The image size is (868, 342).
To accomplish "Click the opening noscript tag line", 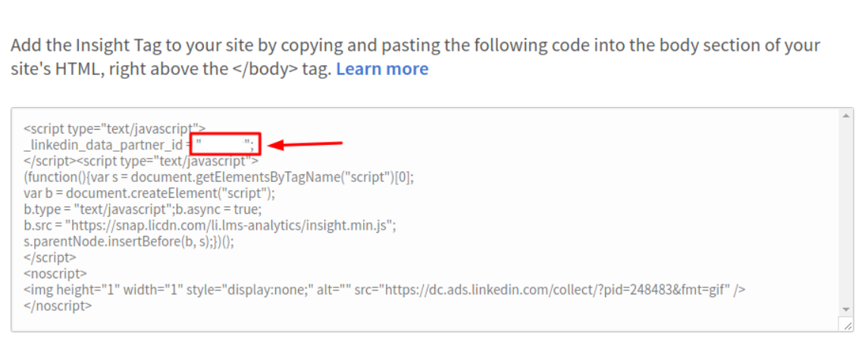I will click(x=55, y=274).
